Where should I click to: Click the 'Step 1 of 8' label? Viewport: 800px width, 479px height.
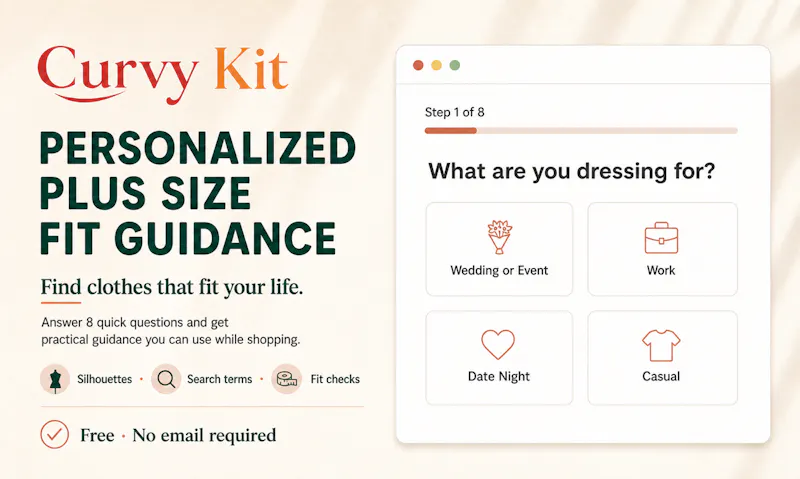click(x=455, y=112)
